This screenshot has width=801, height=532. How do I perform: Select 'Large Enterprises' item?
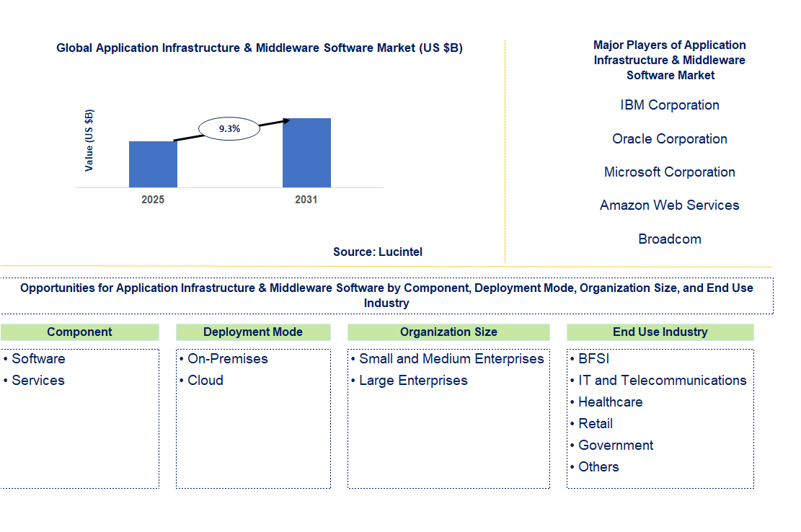(413, 381)
